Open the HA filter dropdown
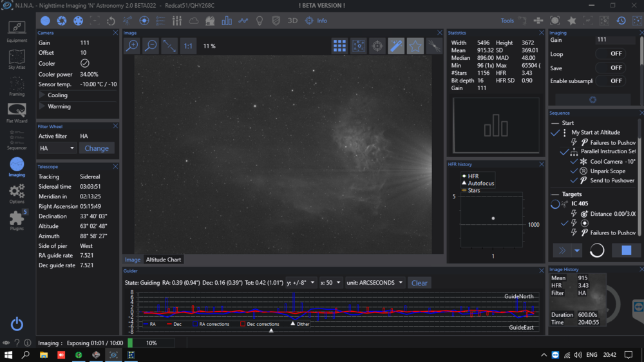Viewport: 644px width, 362px height. 57,148
